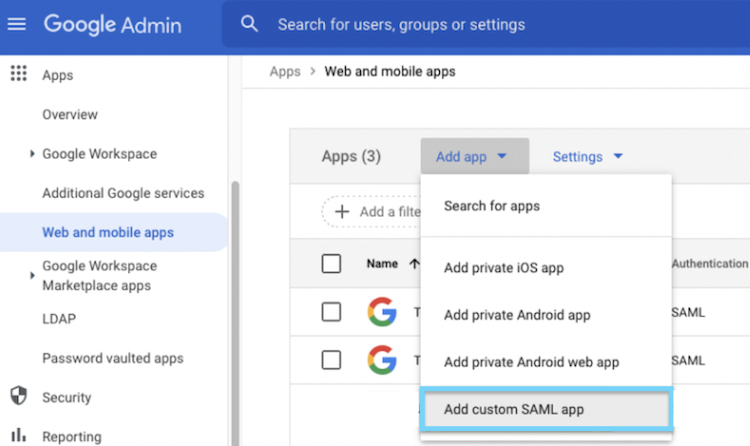Click the Security shield icon
The height and width of the screenshot is (446, 750).
[x=19, y=396]
